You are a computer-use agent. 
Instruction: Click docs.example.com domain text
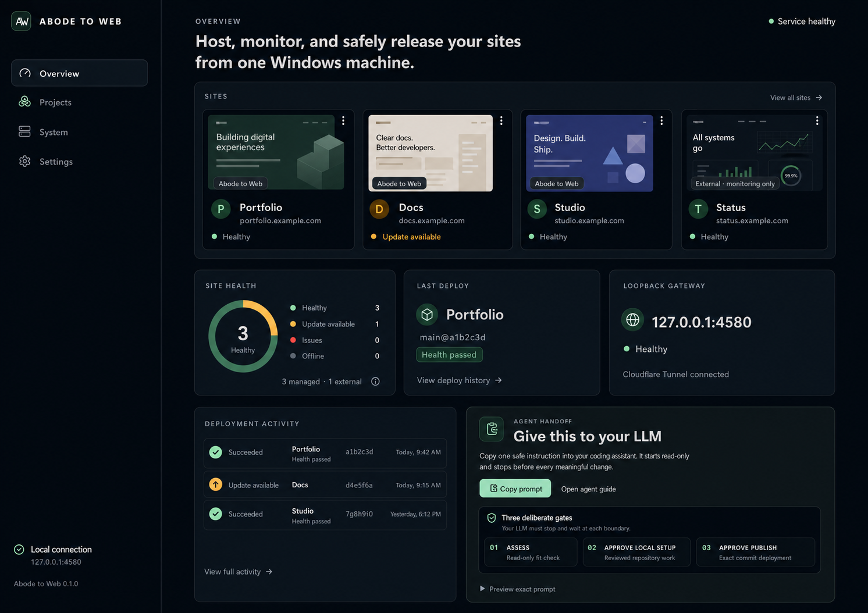[432, 221]
